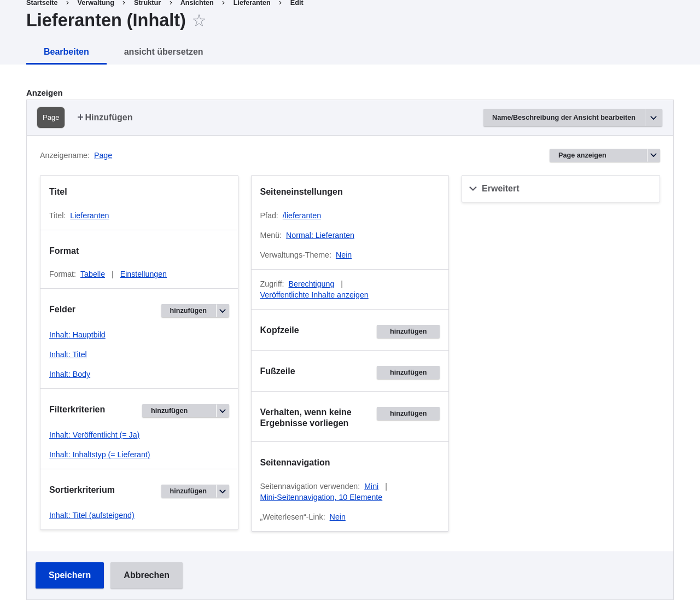Add a Fußzeile with the hinzufügen button
Viewport: 700px width, 600px height.
[408, 372]
